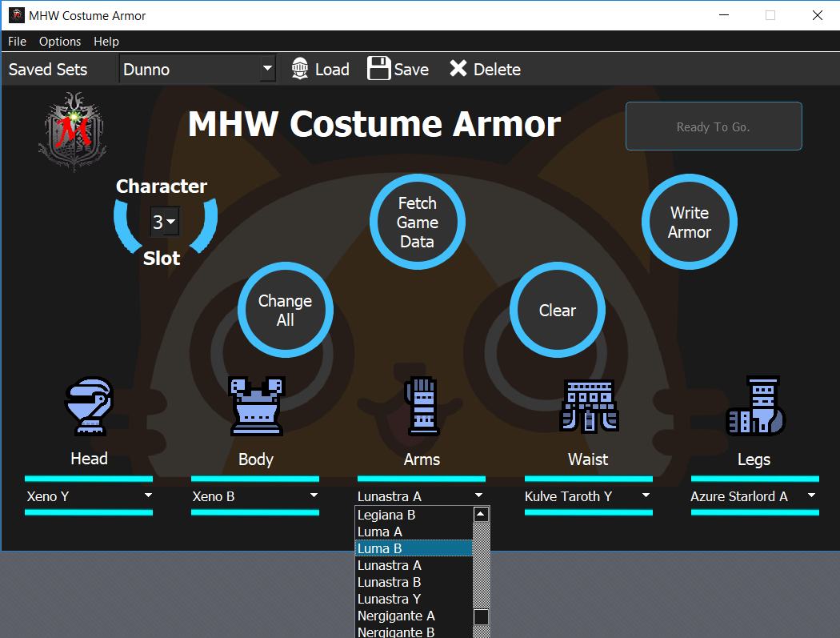Open the File menu
Screen dimensions: 840x638
click(x=17, y=42)
